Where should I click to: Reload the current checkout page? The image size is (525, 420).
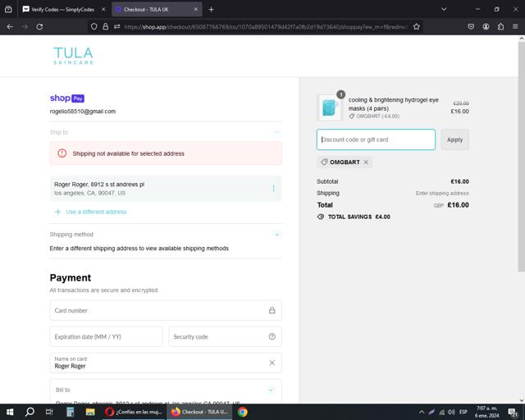point(39,27)
